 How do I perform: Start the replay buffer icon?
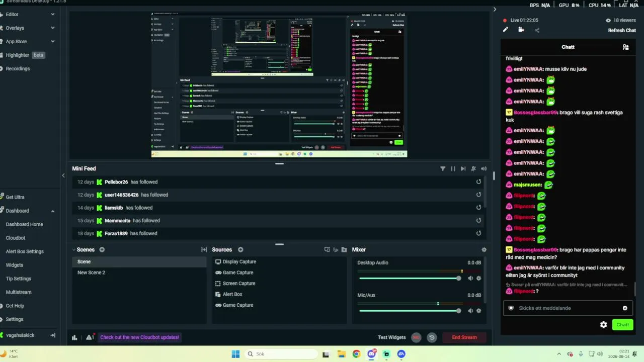coord(432,337)
